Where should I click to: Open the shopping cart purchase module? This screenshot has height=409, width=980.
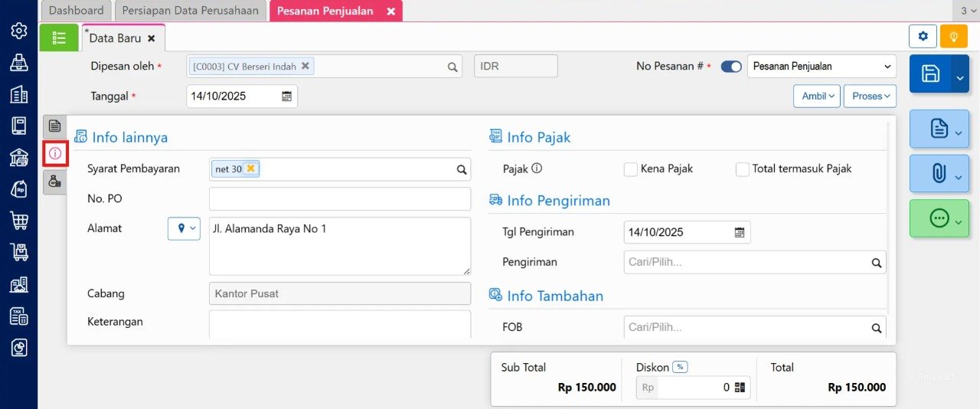(x=19, y=221)
